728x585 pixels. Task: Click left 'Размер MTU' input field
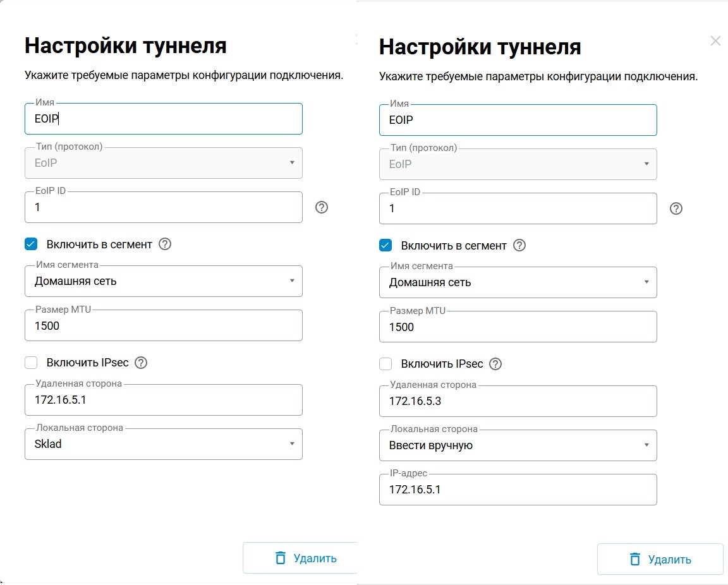pyautogui.click(x=163, y=326)
